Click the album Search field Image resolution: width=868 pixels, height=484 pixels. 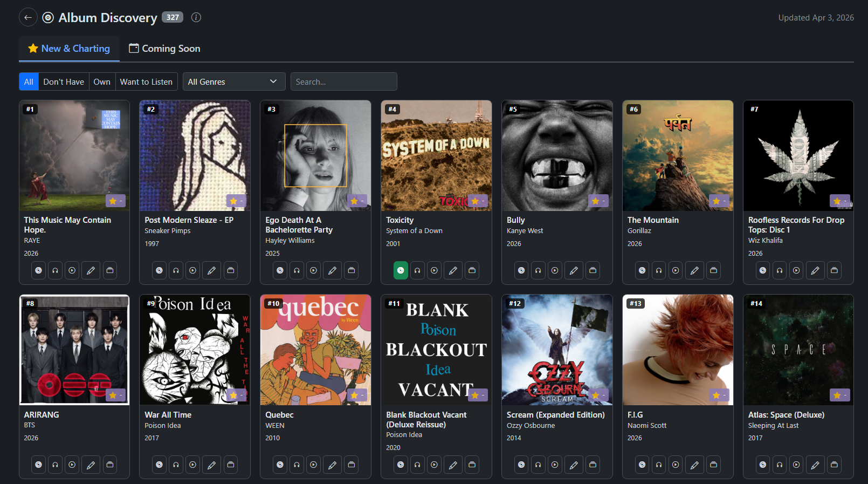click(x=344, y=81)
